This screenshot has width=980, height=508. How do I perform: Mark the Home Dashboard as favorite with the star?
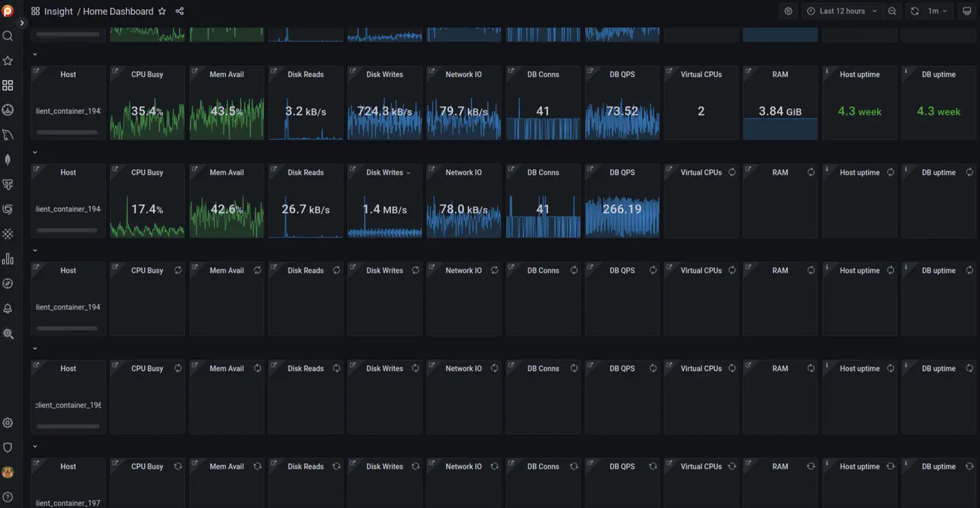(x=162, y=11)
